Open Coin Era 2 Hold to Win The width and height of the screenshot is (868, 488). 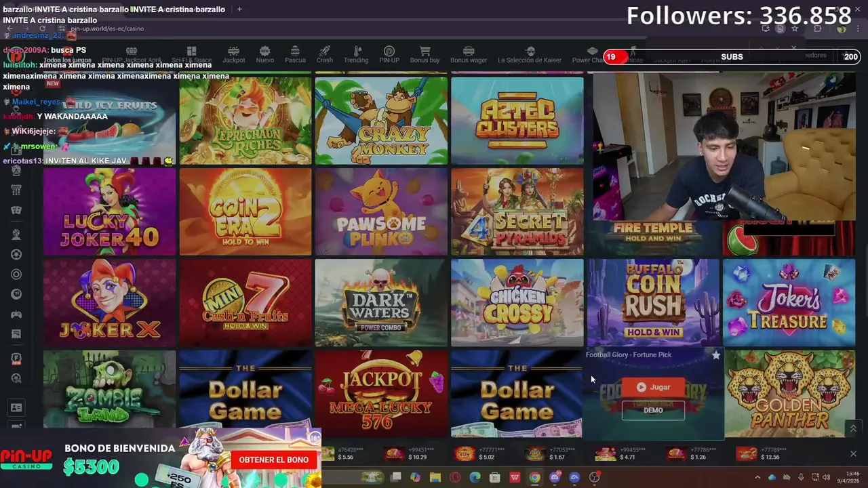[245, 211]
